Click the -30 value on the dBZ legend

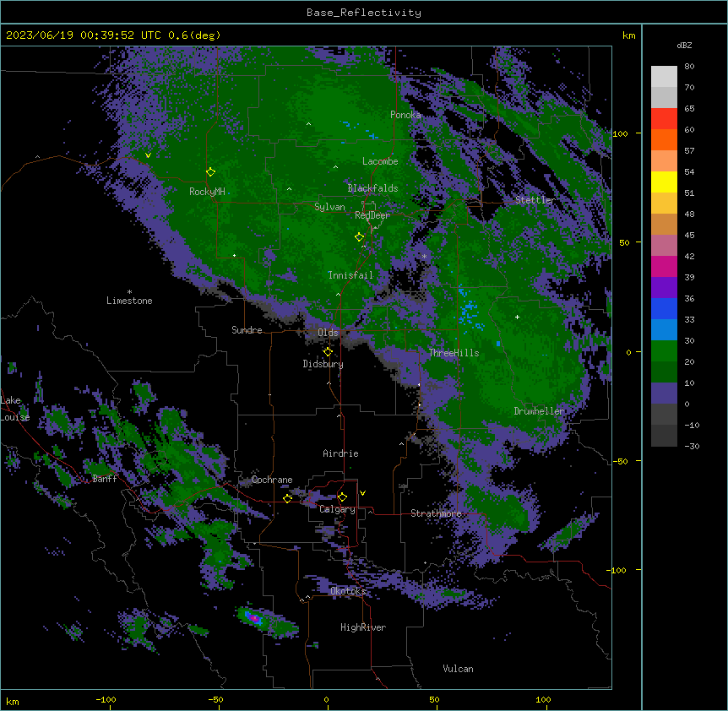point(692,446)
